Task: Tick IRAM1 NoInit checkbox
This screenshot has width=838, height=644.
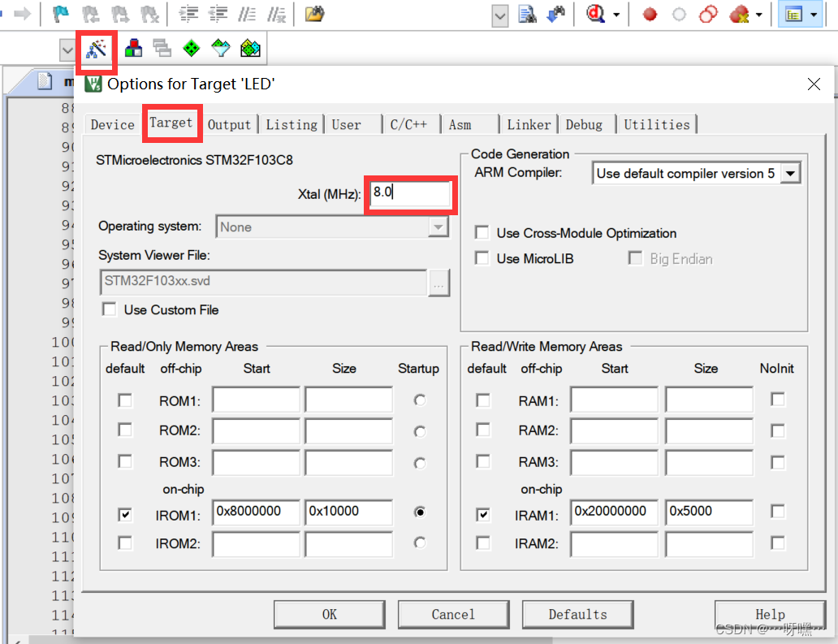Action: pos(778,512)
